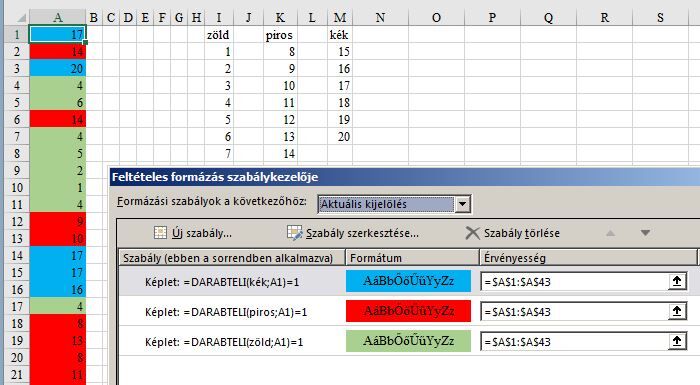700x385 pixels.
Task: Select column A header
Action: [x=58, y=17]
